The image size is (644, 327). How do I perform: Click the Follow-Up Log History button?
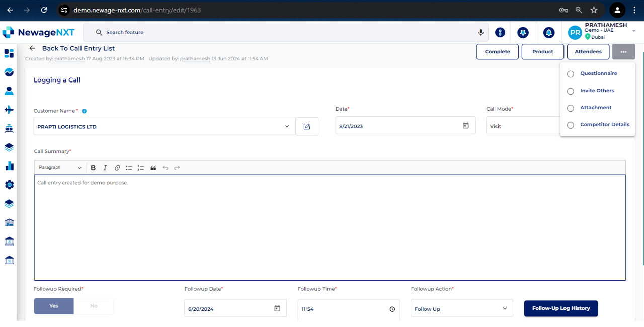click(561, 308)
